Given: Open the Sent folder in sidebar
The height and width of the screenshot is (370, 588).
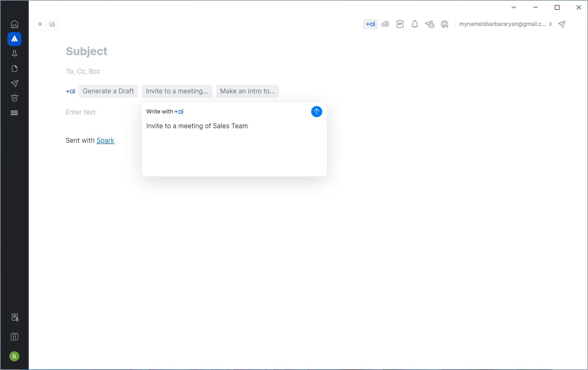Looking at the screenshot, I should 14,83.
